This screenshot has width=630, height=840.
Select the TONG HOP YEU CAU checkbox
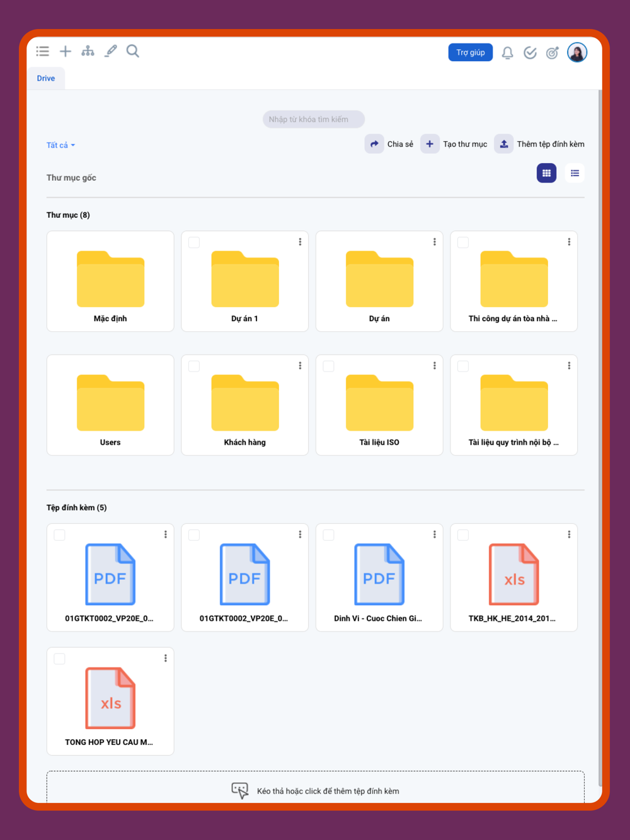pyautogui.click(x=60, y=659)
